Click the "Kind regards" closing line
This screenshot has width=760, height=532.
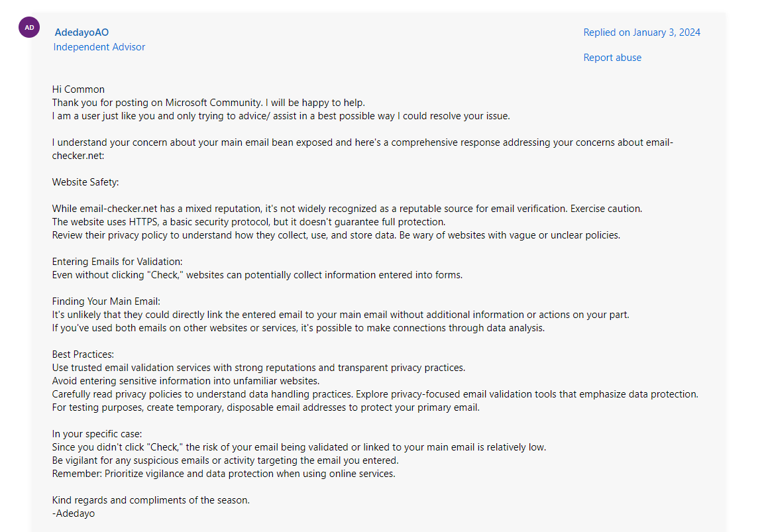point(151,500)
